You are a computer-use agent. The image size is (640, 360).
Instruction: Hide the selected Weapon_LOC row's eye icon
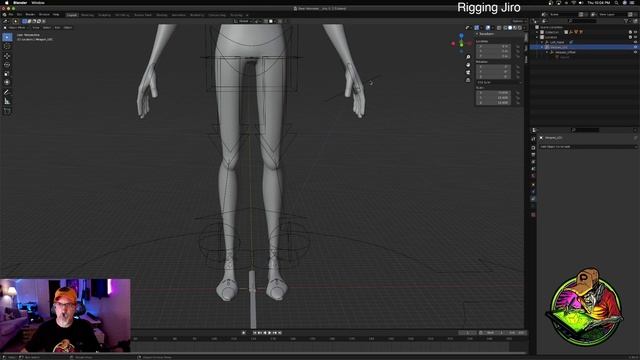point(635,47)
